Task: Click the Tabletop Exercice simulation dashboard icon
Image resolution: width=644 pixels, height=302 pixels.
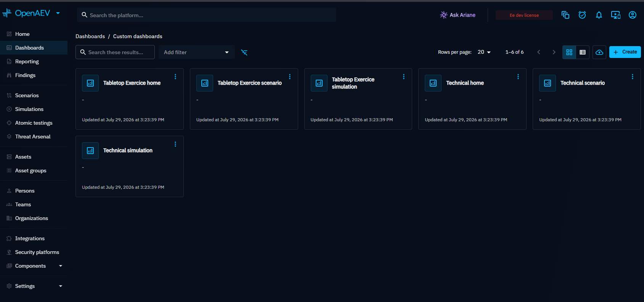Action: click(319, 83)
